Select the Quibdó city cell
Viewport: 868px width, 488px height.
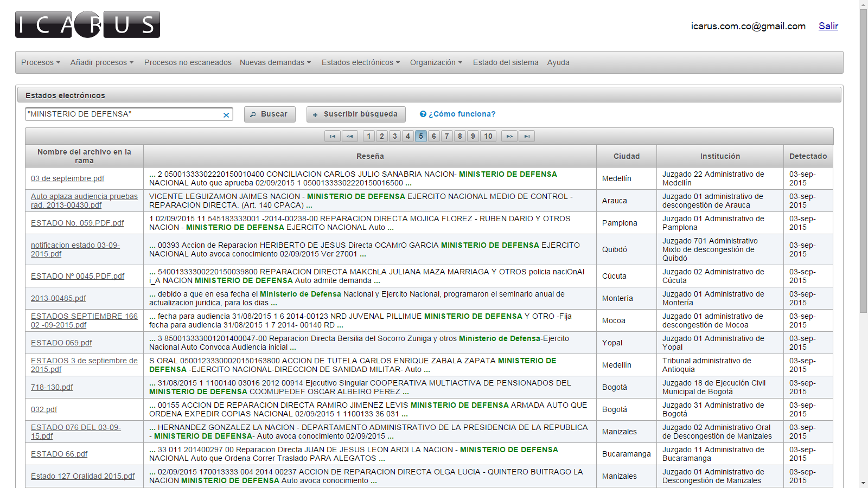tap(627, 249)
